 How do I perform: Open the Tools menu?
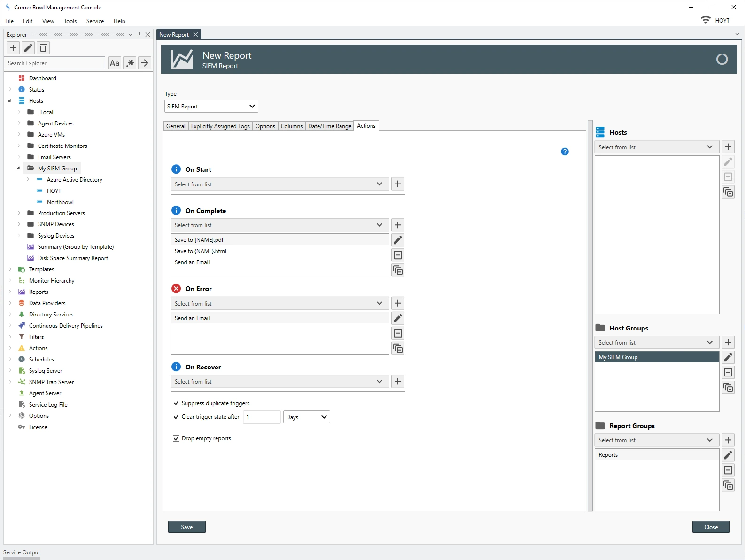click(x=70, y=21)
